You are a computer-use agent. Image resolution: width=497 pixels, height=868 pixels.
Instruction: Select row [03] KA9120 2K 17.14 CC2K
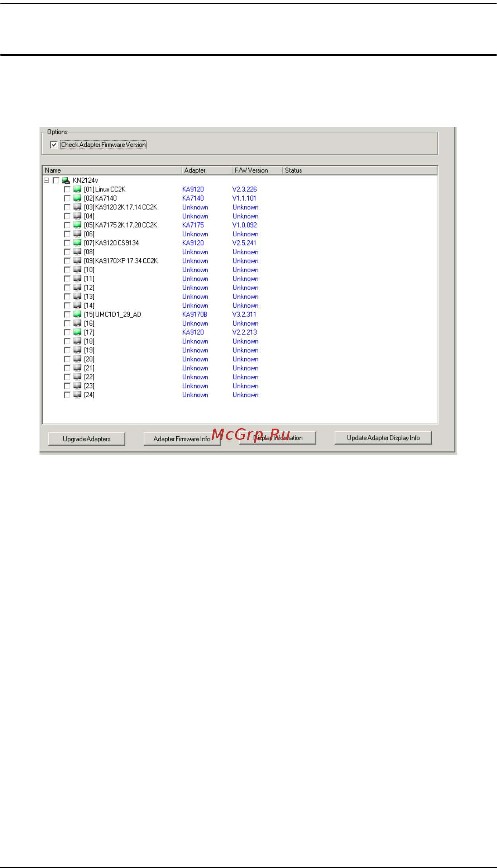pyautogui.click(x=121, y=207)
